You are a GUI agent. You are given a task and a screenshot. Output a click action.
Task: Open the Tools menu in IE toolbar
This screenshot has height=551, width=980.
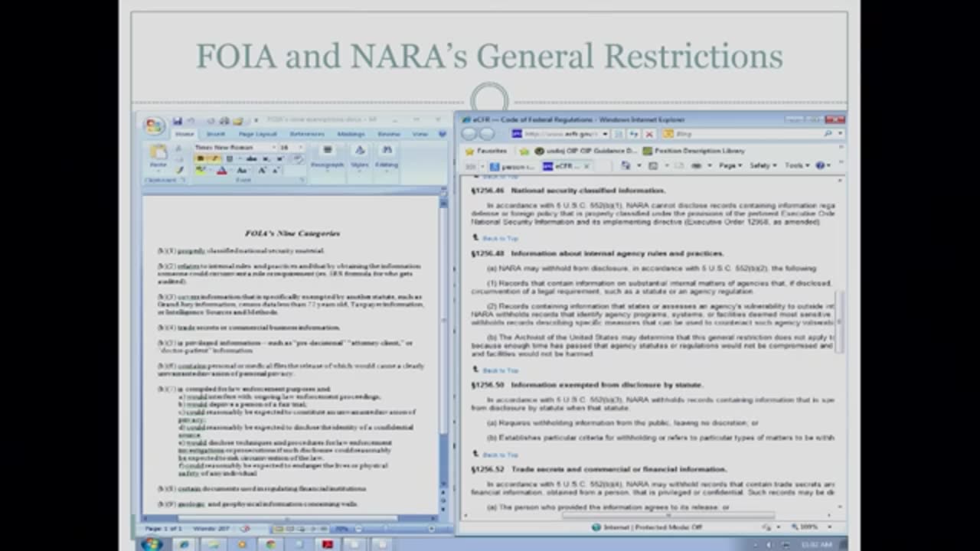796,166
